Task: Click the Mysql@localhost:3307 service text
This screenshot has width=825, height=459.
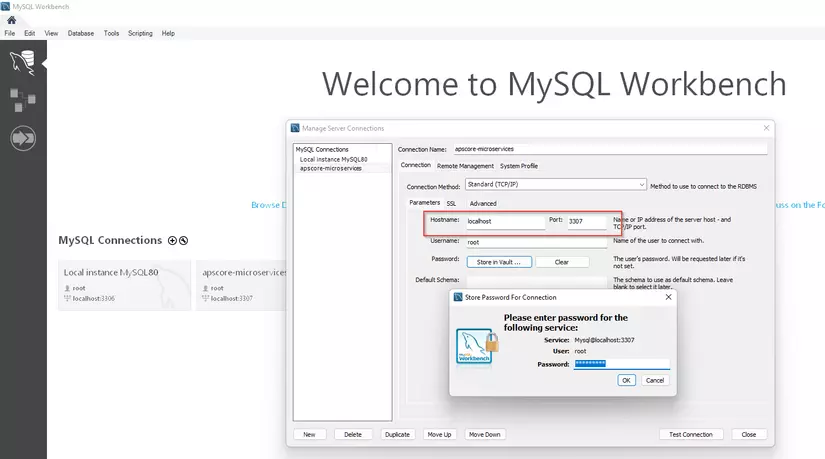Action: tap(604, 340)
